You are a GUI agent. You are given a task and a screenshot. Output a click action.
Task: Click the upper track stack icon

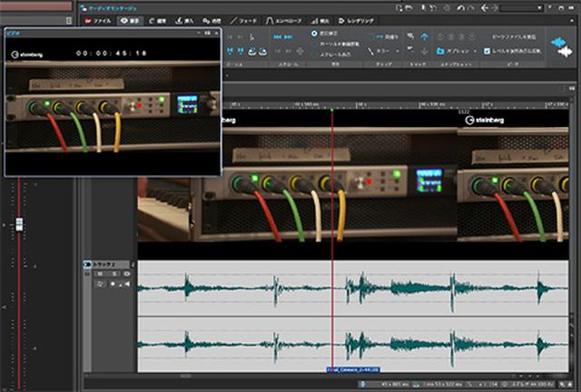click(410, 36)
